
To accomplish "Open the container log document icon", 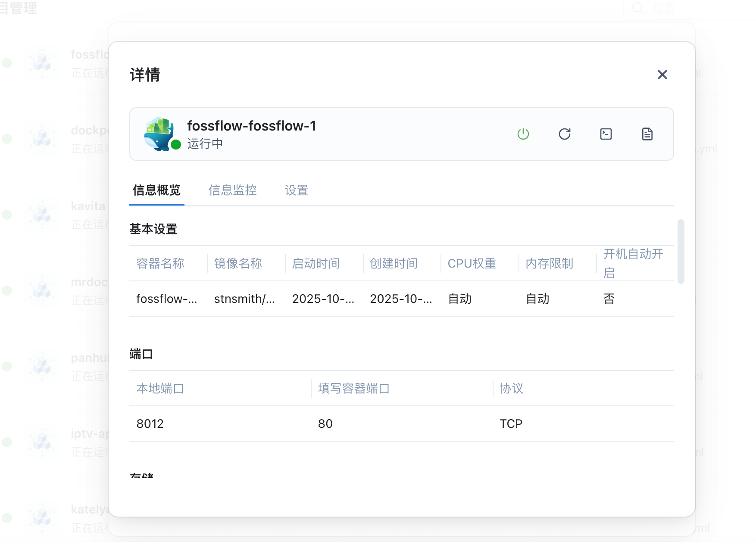I will 647,134.
